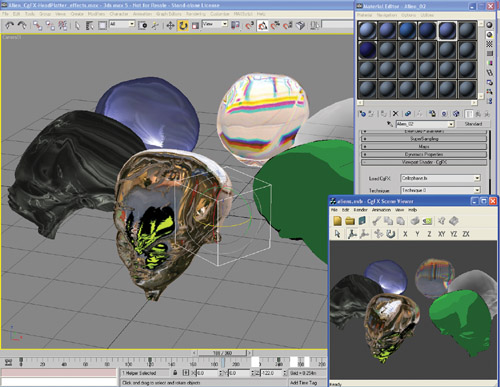This screenshot has width=500, height=387.
Task: Click Open folder icon in CgFX Scene Viewer
Action: point(350,221)
